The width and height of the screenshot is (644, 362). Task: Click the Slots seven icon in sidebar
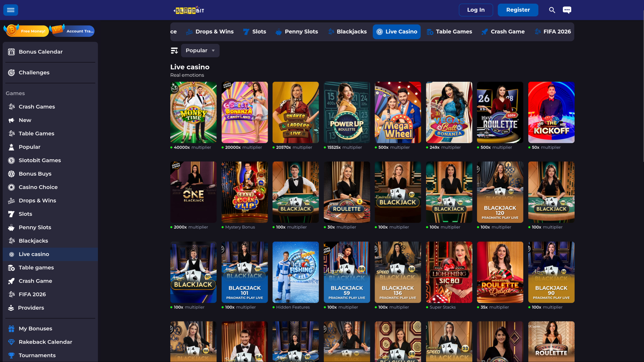11,214
